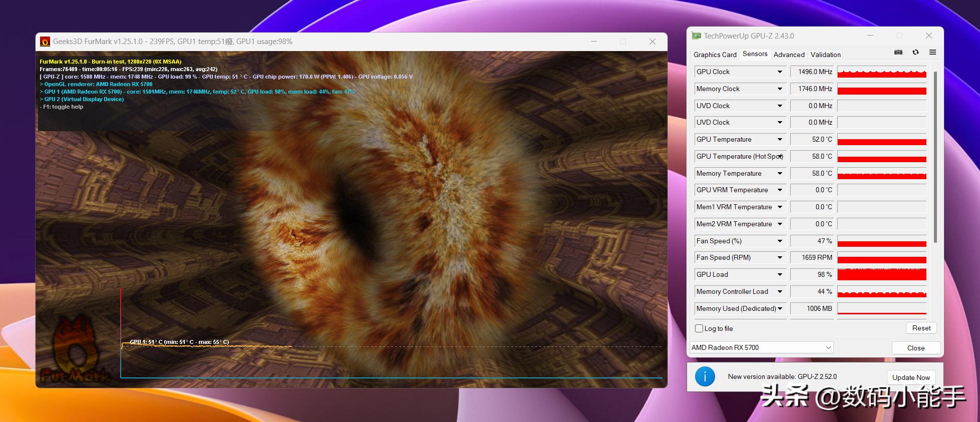Open the GPU-Z hamburger menu
Viewport: 980px width, 422px height.
[x=932, y=53]
